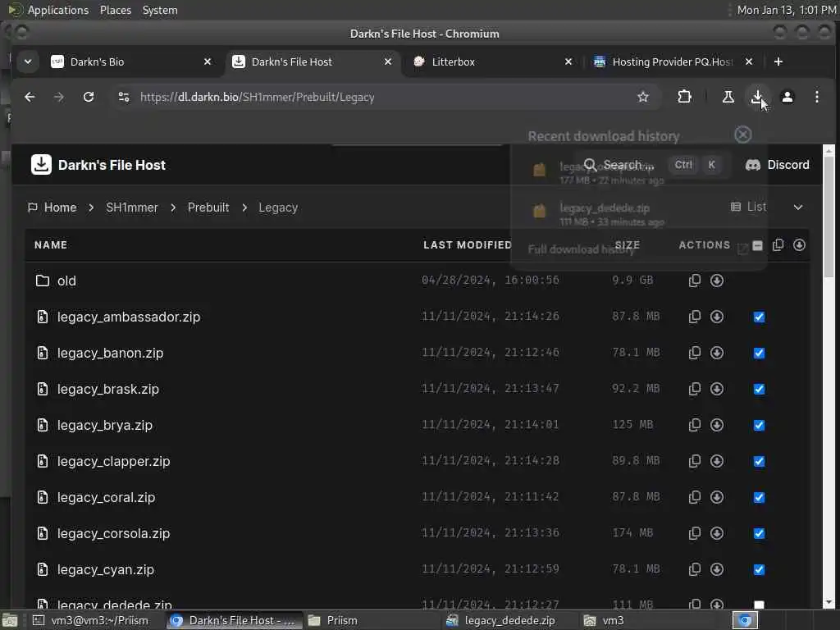View site information icon in address bar
840x630 pixels.
click(124, 97)
